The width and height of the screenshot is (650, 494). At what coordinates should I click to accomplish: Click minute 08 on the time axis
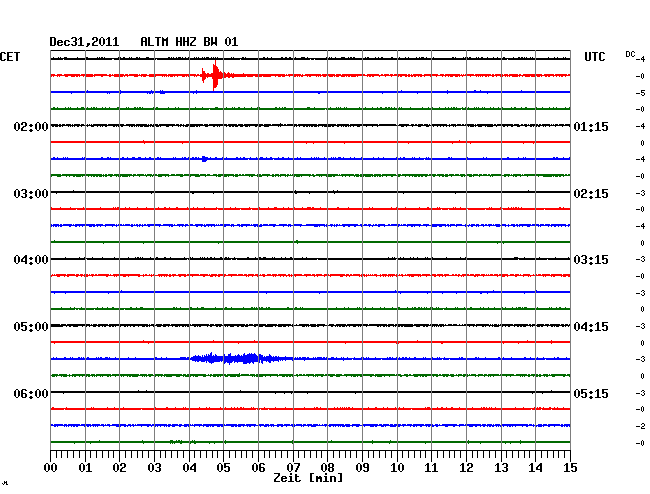click(327, 467)
